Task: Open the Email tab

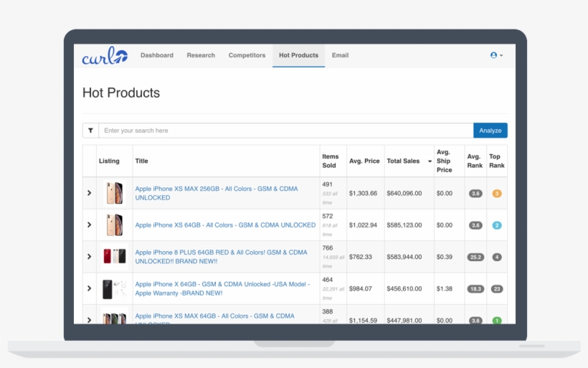Action: point(340,55)
